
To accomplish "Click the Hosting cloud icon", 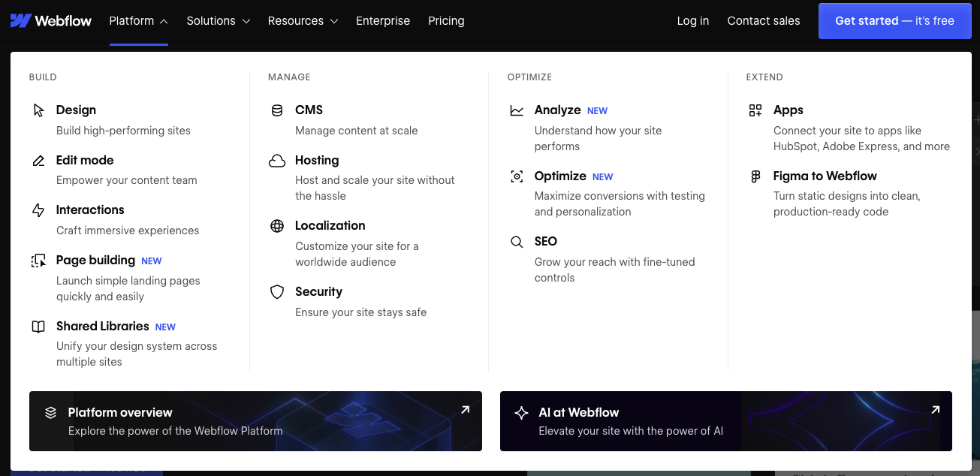I will 277,161.
